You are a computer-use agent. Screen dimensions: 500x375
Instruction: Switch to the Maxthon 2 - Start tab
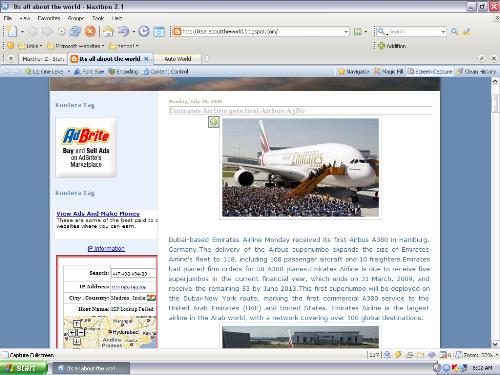pyautogui.click(x=43, y=59)
